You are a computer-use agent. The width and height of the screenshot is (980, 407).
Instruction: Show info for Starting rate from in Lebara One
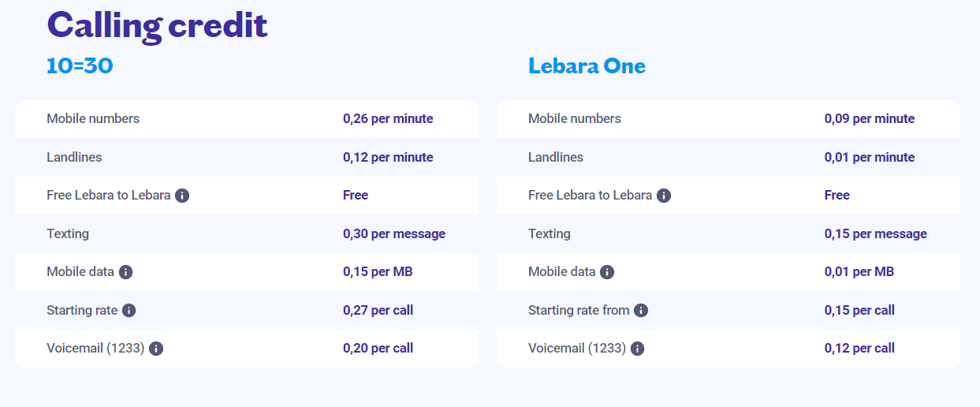click(641, 311)
